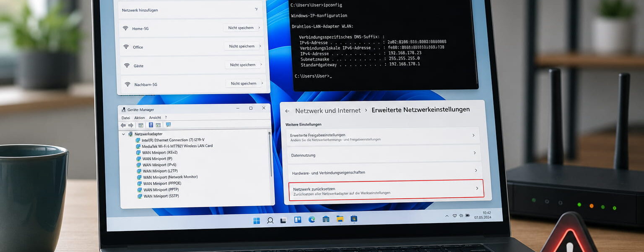
Task: Open the Datei menu in Geräte-Manager
Action: tap(126, 118)
